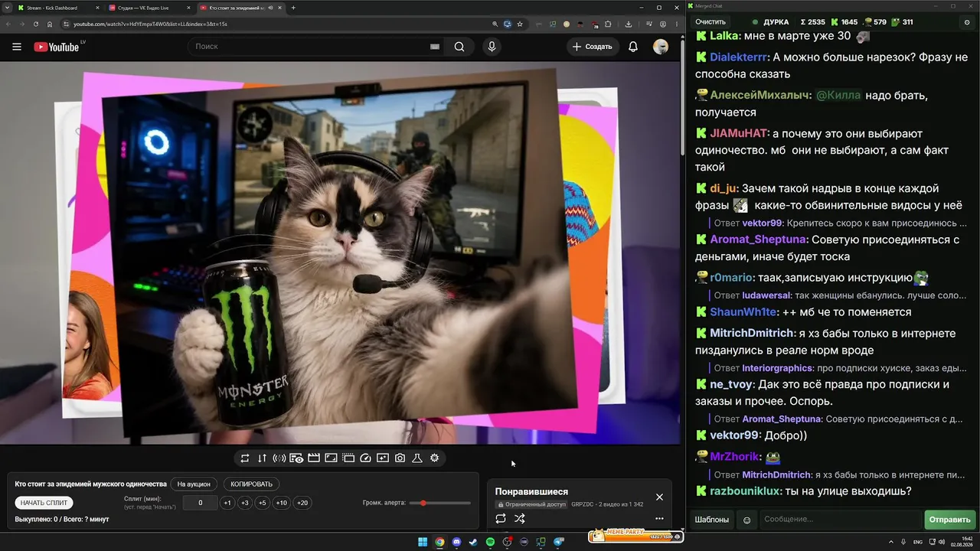
Task: Adjust the Громк. алерта volume slider
Action: click(440, 503)
